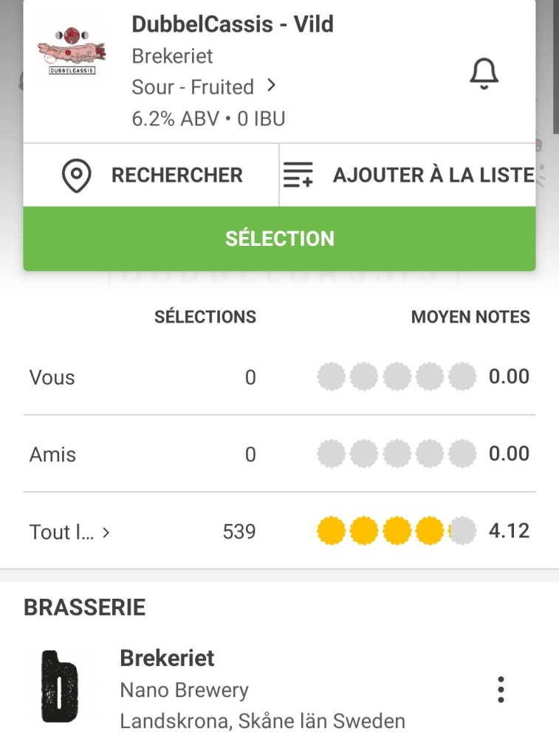Open the Brekeriet three-dot menu
Image resolution: width=559 pixels, height=756 pixels.
tap(501, 690)
